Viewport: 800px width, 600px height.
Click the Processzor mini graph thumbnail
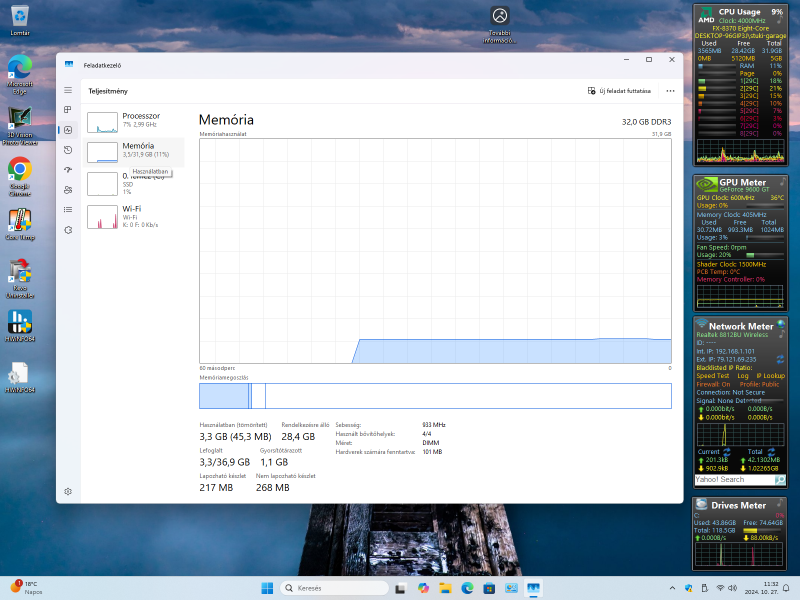point(103,122)
